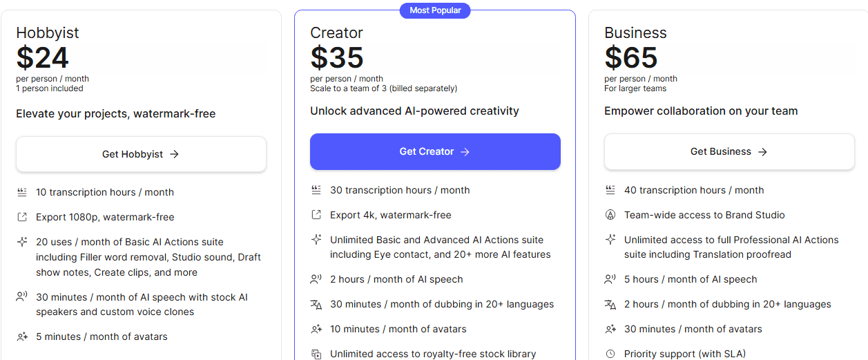
Task: Click avatar icon beside 5 minutes of avatars
Action: (x=22, y=337)
